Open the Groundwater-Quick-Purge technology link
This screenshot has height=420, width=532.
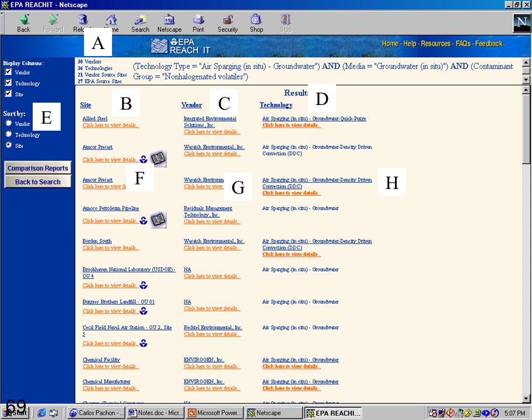(x=314, y=118)
